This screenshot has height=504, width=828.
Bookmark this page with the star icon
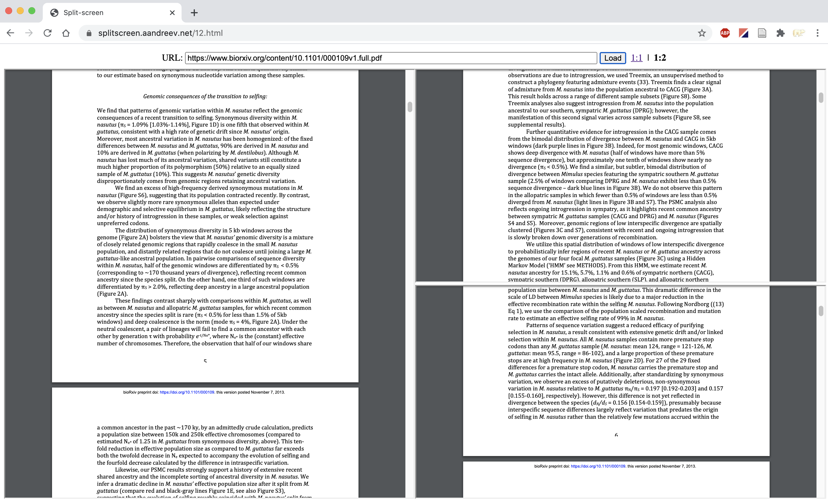(x=702, y=33)
